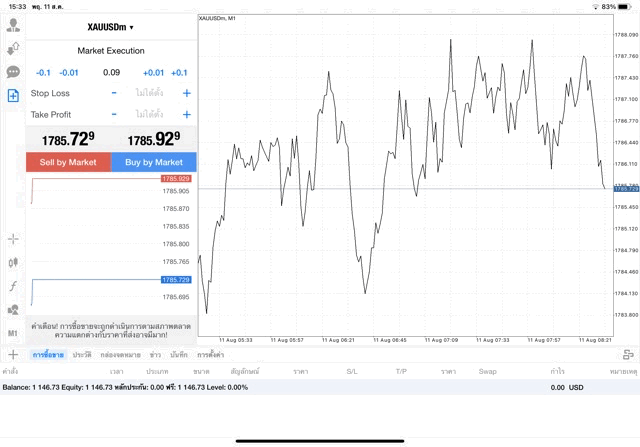Expand the Market Execution order type

point(111,50)
